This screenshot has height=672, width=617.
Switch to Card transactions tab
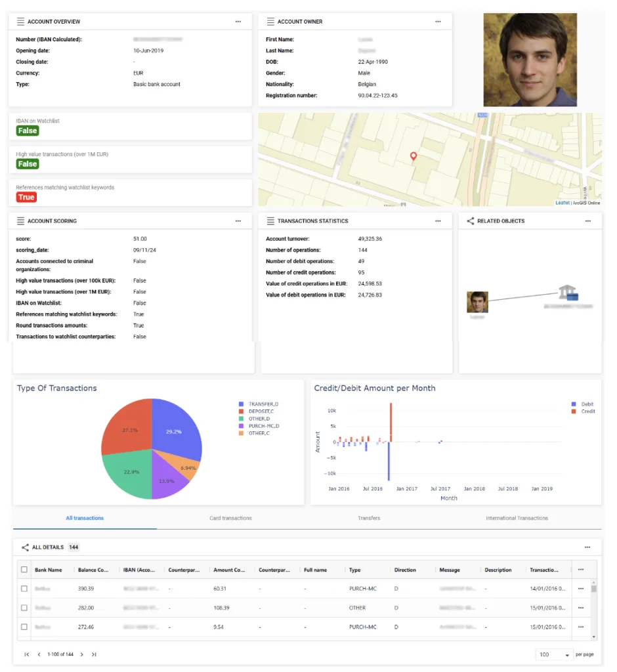tap(230, 518)
